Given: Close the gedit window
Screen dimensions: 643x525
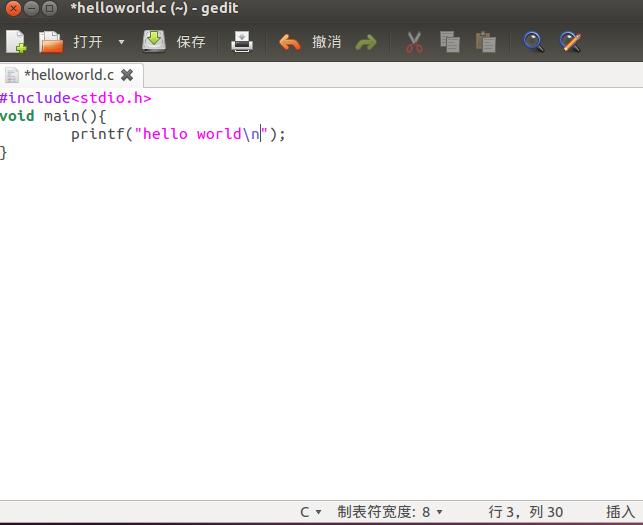Looking at the screenshot, I should click(13, 8).
